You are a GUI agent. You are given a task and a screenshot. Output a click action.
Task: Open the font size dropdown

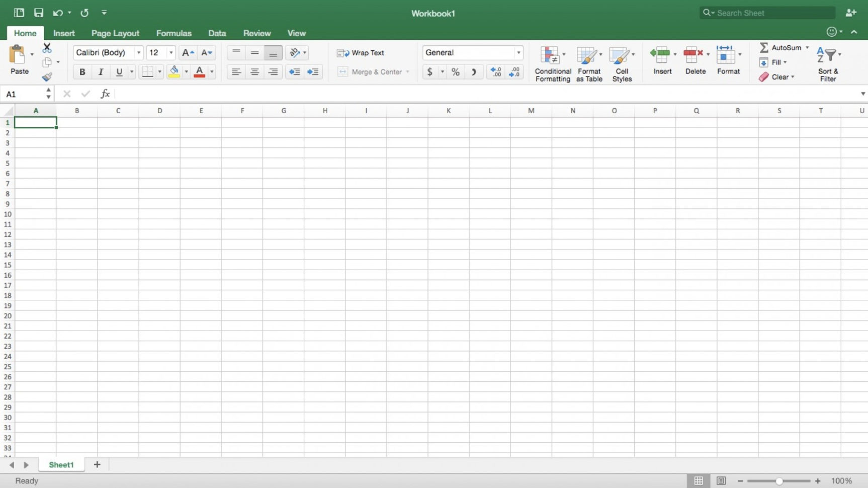[x=170, y=52]
